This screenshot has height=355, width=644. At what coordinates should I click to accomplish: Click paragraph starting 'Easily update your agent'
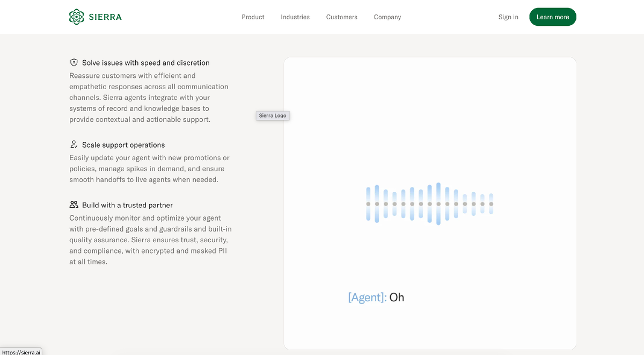149,169
